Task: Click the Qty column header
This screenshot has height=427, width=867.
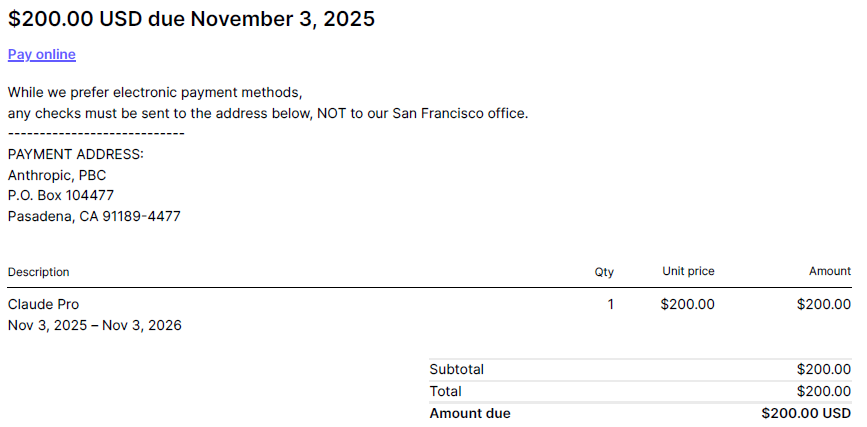Action: (x=604, y=272)
